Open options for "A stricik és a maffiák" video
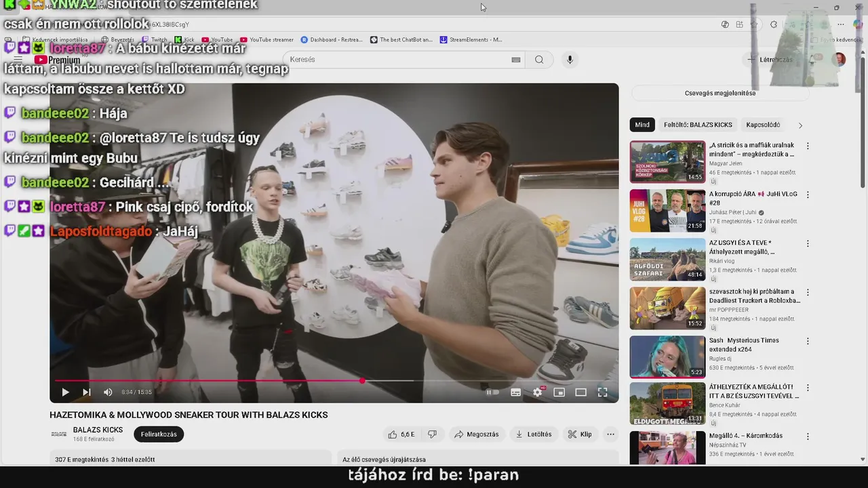Image resolution: width=868 pixels, height=488 pixels. click(808, 146)
